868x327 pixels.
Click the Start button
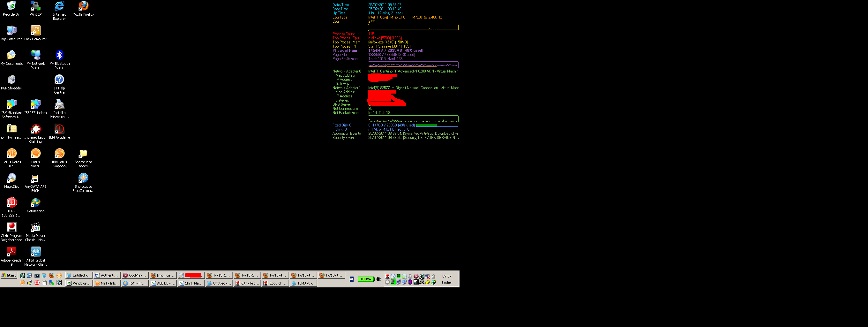point(9,275)
